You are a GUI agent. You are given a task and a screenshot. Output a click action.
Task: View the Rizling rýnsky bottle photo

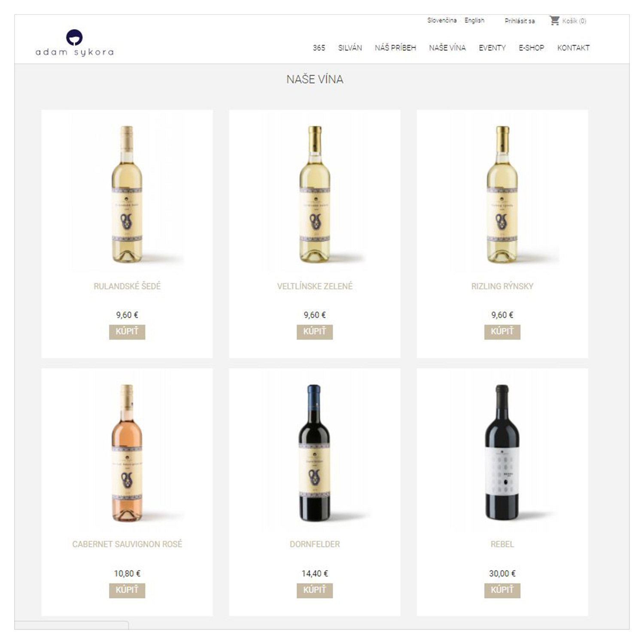pyautogui.click(x=502, y=194)
